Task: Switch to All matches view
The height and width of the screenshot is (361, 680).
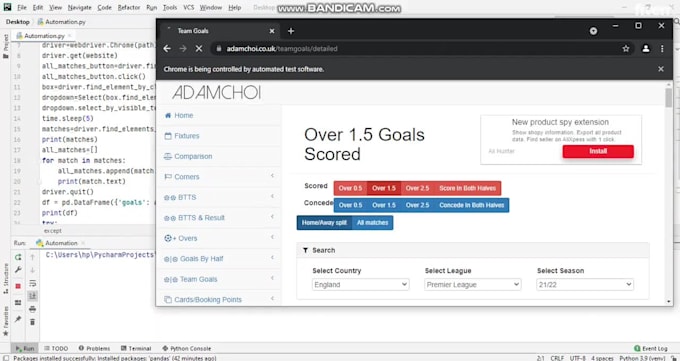Action: point(373,223)
